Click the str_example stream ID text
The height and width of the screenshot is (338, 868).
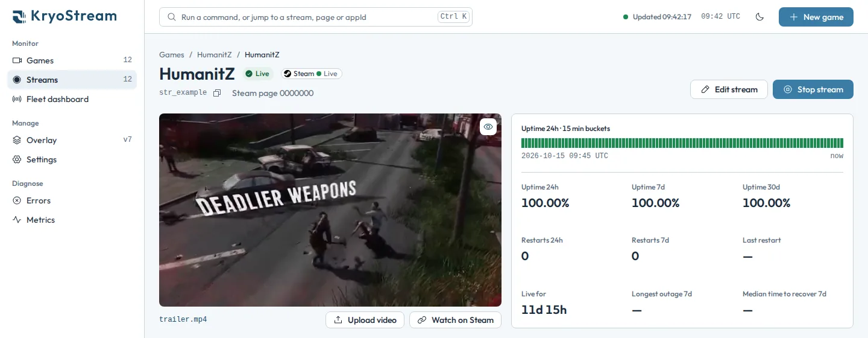183,93
